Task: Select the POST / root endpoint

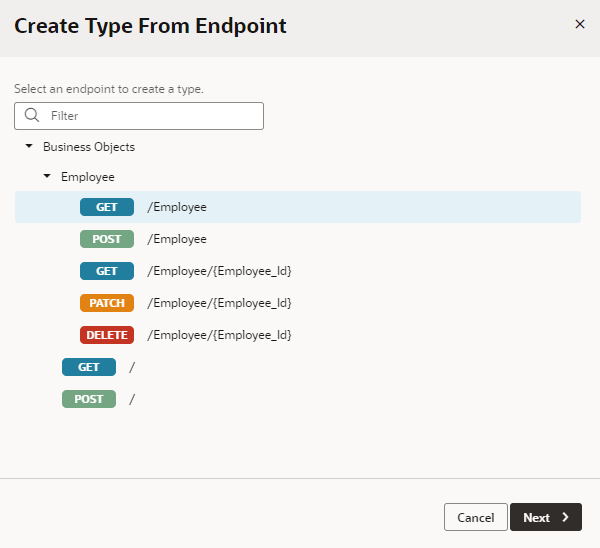Action: click(298, 399)
